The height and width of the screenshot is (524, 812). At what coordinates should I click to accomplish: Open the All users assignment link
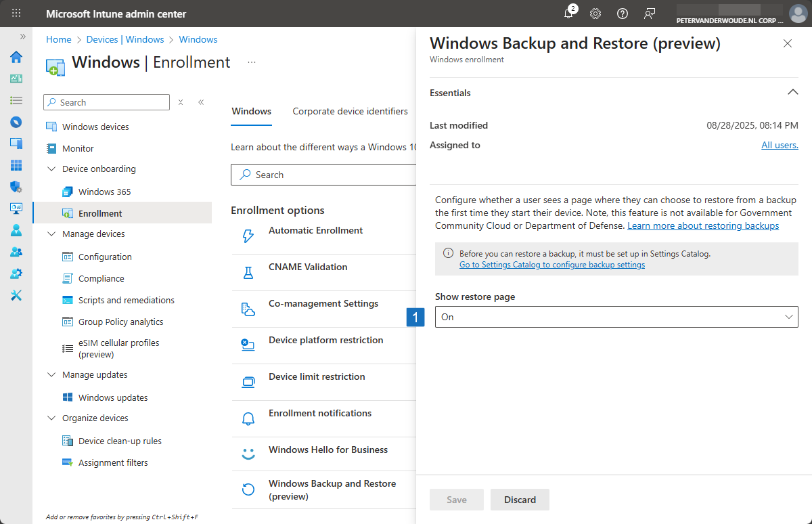pyautogui.click(x=780, y=145)
